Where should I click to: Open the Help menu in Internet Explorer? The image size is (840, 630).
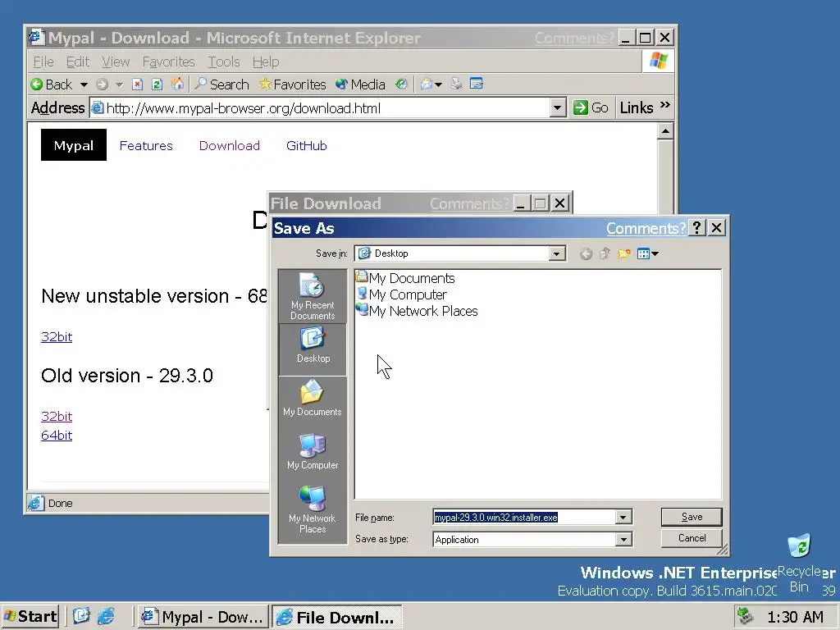tap(266, 62)
